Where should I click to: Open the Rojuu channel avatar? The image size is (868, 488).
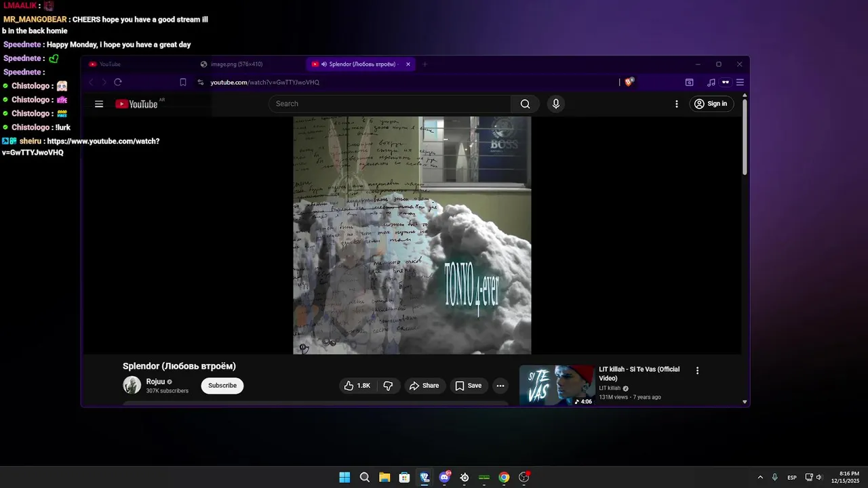[x=132, y=386]
